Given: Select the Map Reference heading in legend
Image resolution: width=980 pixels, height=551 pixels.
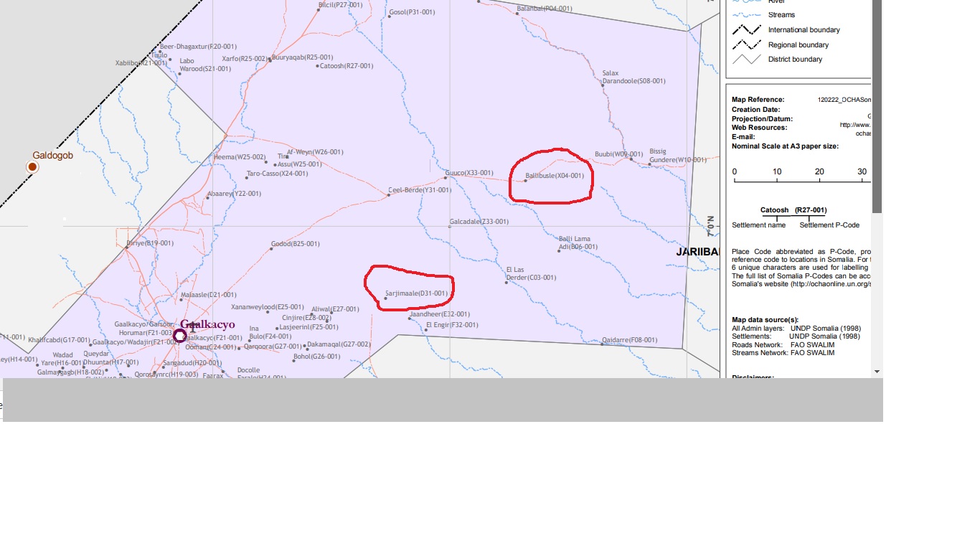Looking at the screenshot, I should click(x=758, y=100).
